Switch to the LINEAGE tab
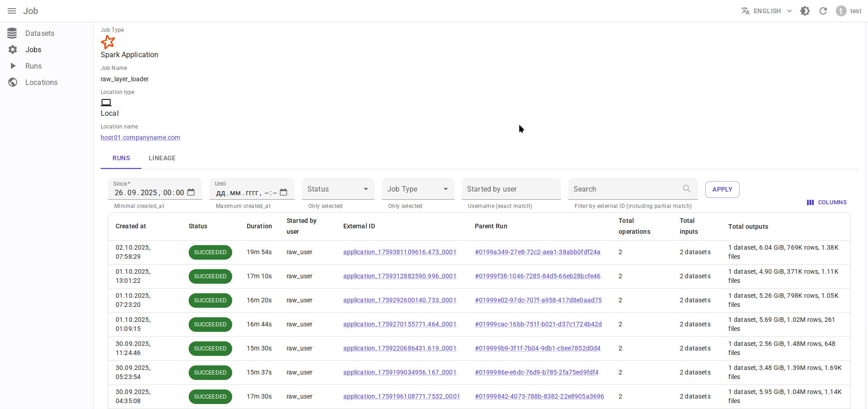 click(162, 158)
